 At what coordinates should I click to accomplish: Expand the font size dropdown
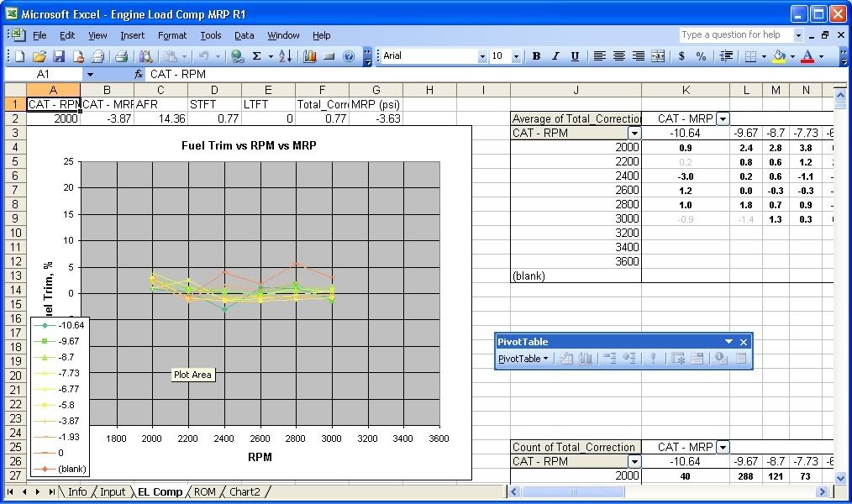click(515, 56)
